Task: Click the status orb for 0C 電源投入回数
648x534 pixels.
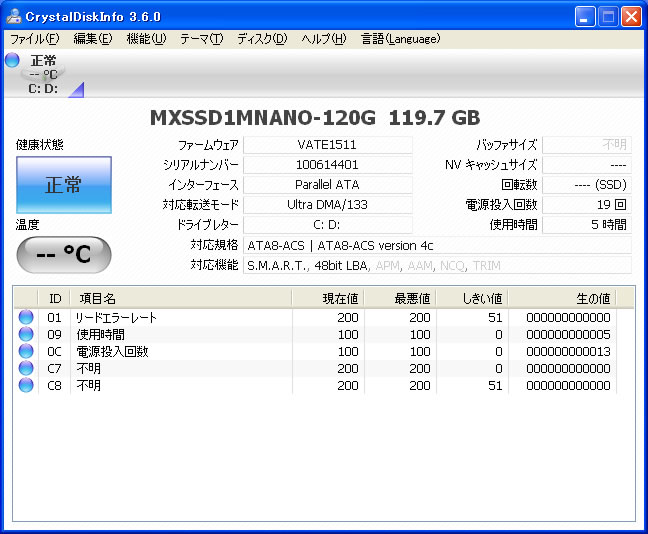Action: tap(26, 351)
